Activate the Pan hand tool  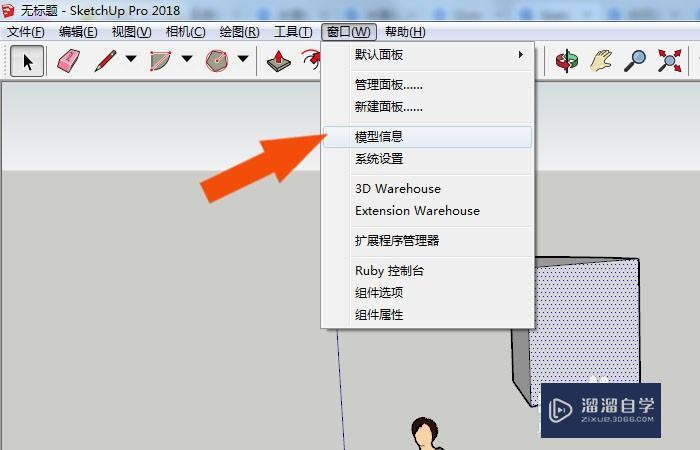601,61
